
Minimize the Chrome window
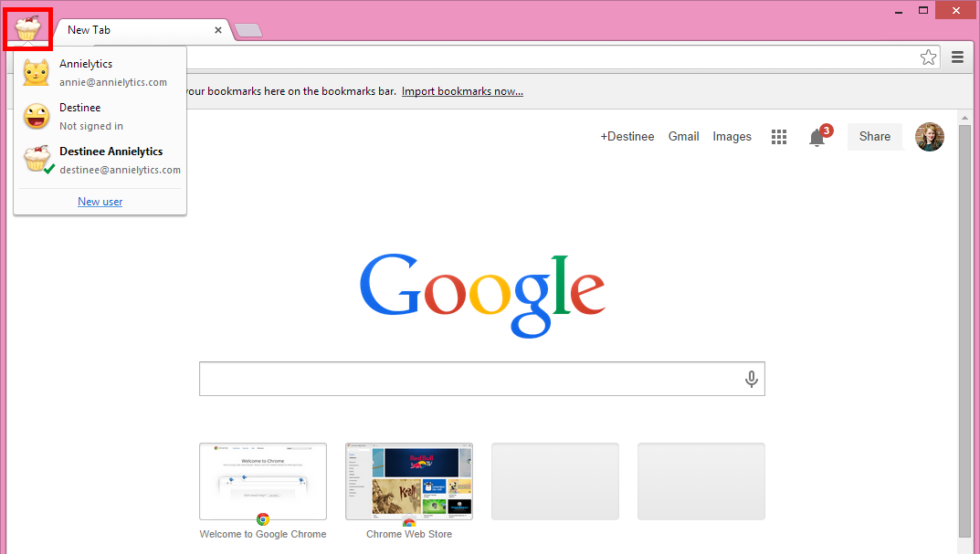point(899,11)
